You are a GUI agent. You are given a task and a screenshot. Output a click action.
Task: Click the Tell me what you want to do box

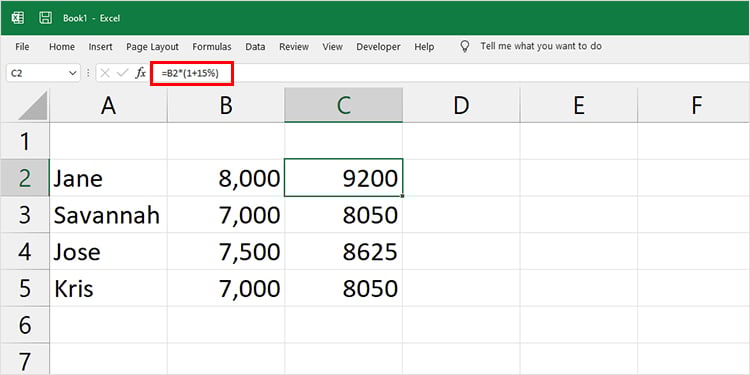(x=541, y=46)
